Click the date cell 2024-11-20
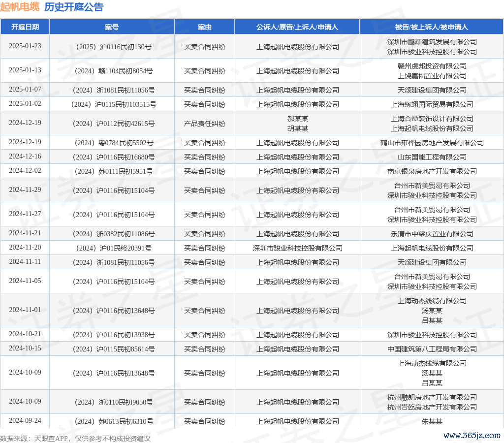The width and height of the screenshot is (504, 443). point(25,247)
